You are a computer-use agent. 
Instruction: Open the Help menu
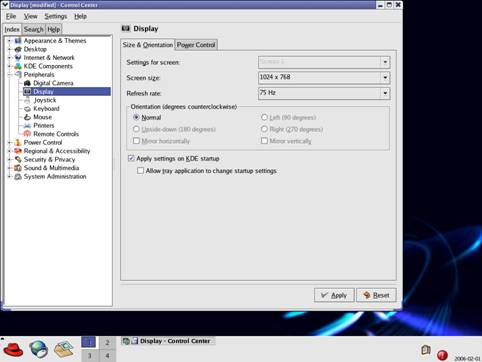(x=80, y=16)
